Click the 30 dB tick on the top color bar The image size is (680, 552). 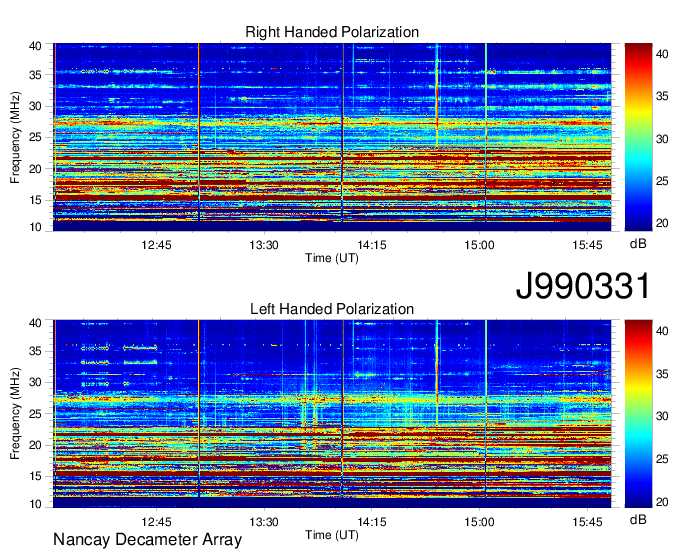[x=662, y=139]
